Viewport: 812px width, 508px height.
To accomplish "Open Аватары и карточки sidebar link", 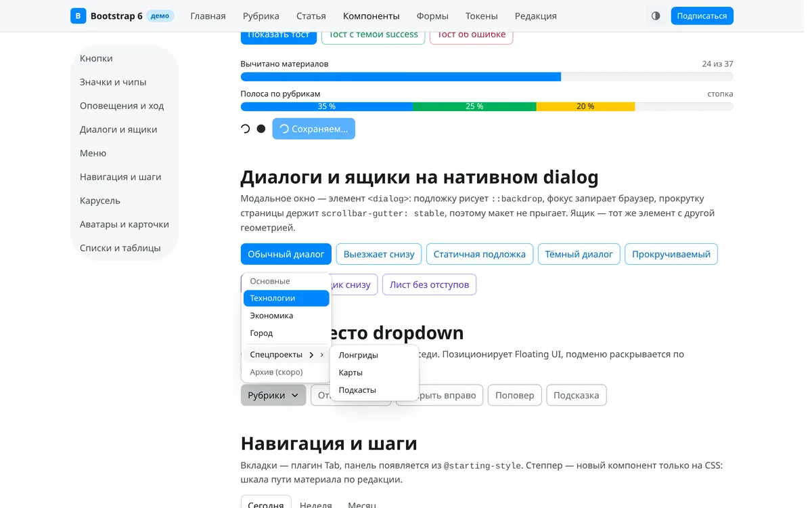I will click(125, 224).
